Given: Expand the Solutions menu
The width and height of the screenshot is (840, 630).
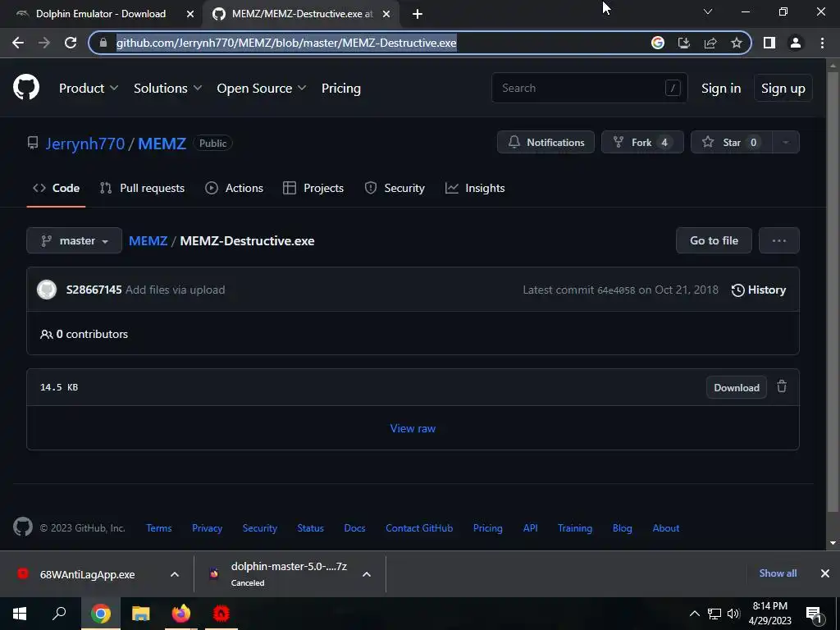Looking at the screenshot, I should [167, 88].
